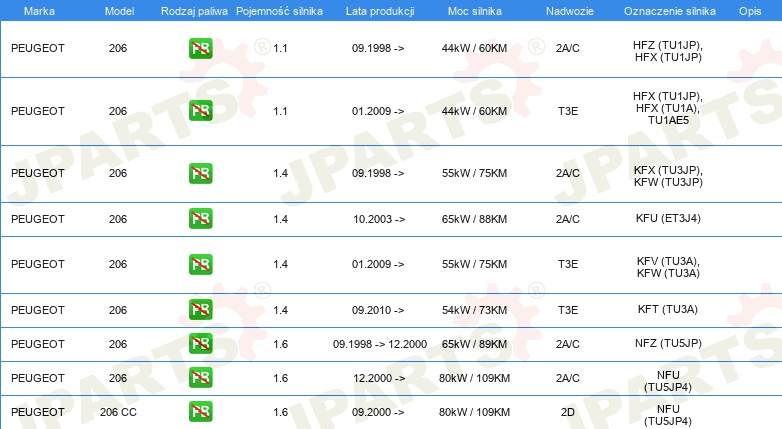Click fuel icon in NFZ (TU5JP) row

pos(200,343)
